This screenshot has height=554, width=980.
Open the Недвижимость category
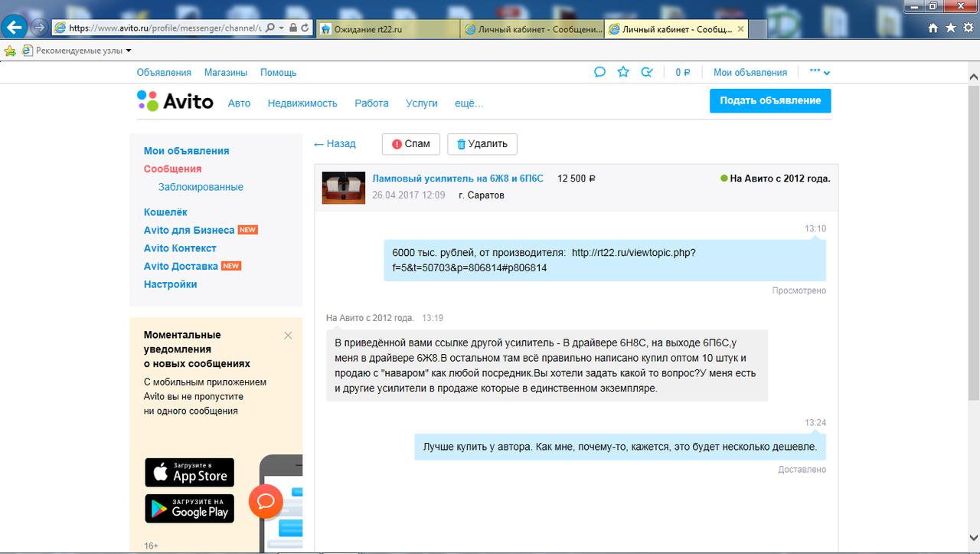tap(302, 103)
